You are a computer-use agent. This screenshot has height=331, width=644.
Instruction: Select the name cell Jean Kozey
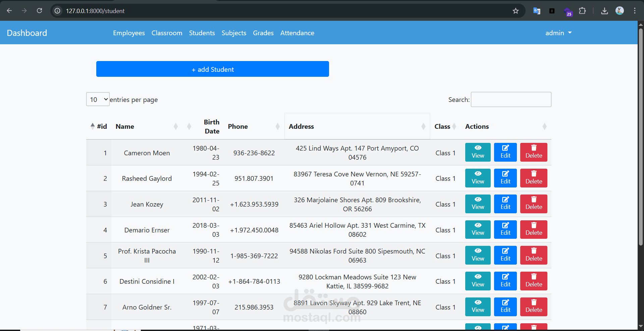147,204
